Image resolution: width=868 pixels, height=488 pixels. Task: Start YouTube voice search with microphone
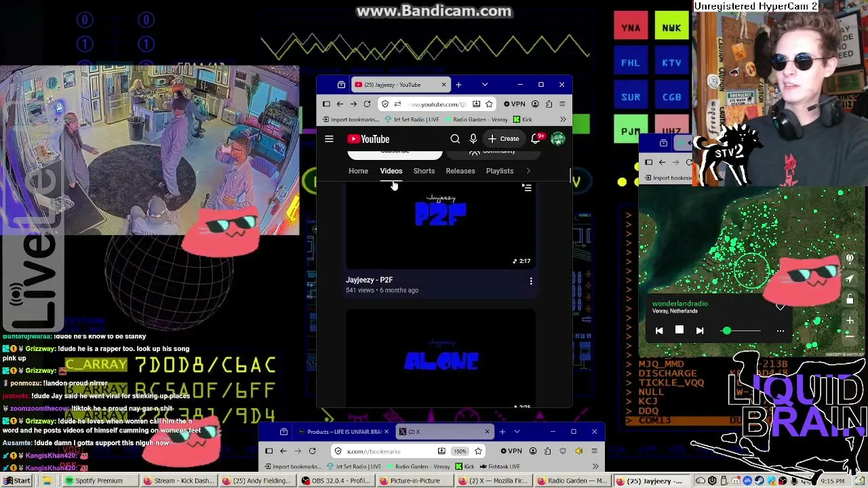[x=473, y=139]
